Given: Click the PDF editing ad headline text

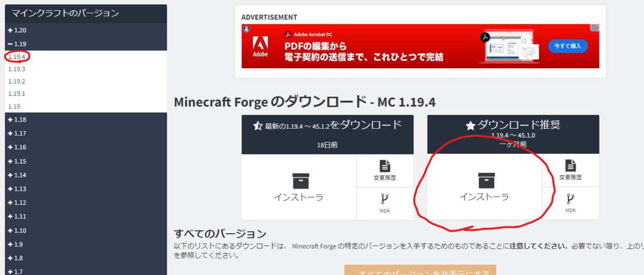Looking at the screenshot, I should (x=364, y=51).
